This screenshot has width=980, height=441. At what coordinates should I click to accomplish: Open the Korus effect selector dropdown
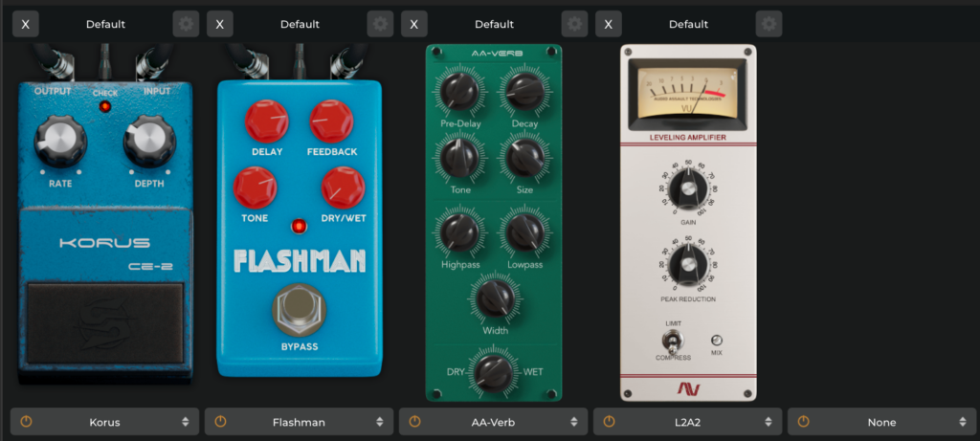click(105, 422)
